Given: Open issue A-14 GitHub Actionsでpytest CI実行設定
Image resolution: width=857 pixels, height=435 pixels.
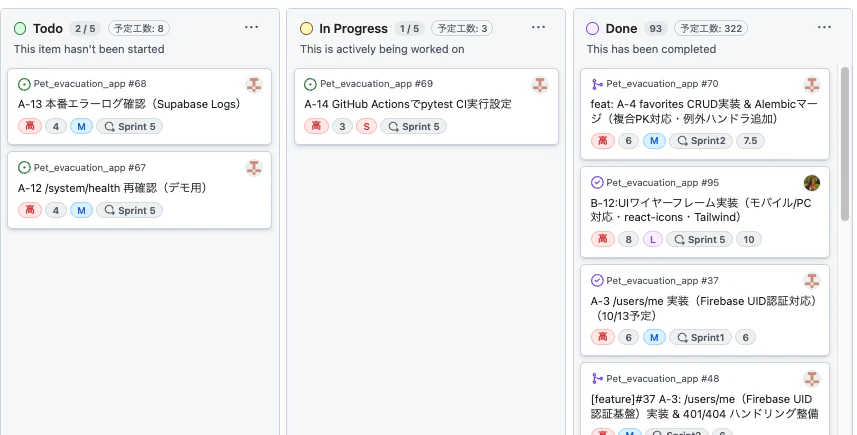Looking at the screenshot, I should point(408,104).
